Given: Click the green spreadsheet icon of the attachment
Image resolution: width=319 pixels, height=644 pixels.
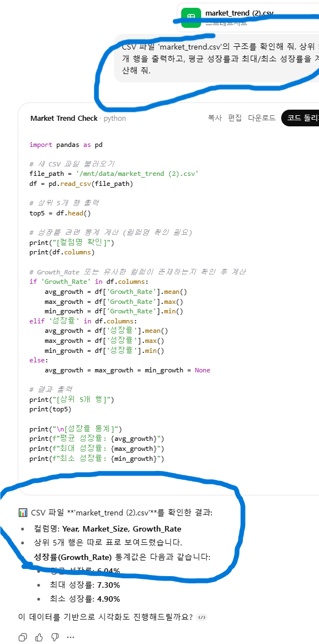Looking at the screenshot, I should tap(191, 17).
